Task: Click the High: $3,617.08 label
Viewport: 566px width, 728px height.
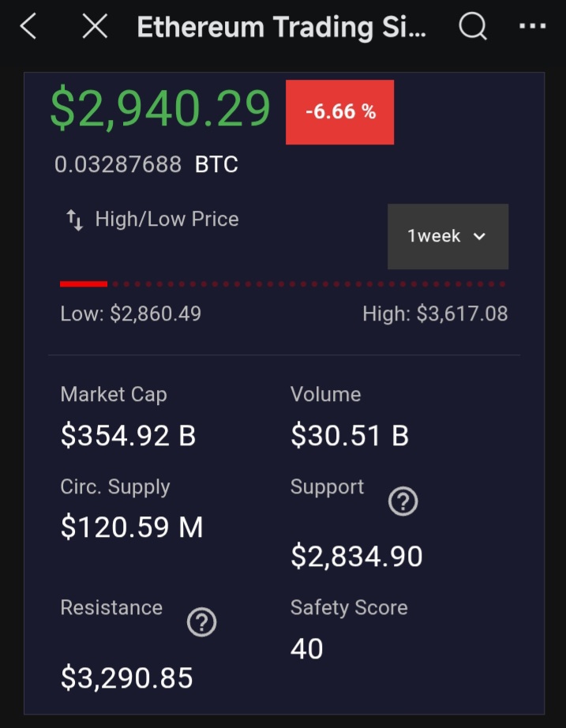Action: [x=435, y=314]
